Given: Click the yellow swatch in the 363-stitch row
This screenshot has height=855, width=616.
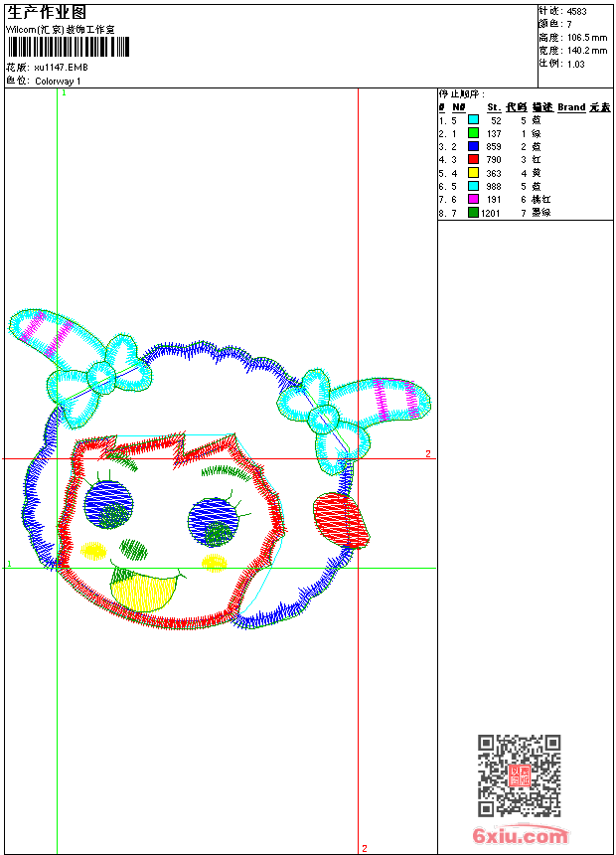Looking at the screenshot, I should click(473, 173).
